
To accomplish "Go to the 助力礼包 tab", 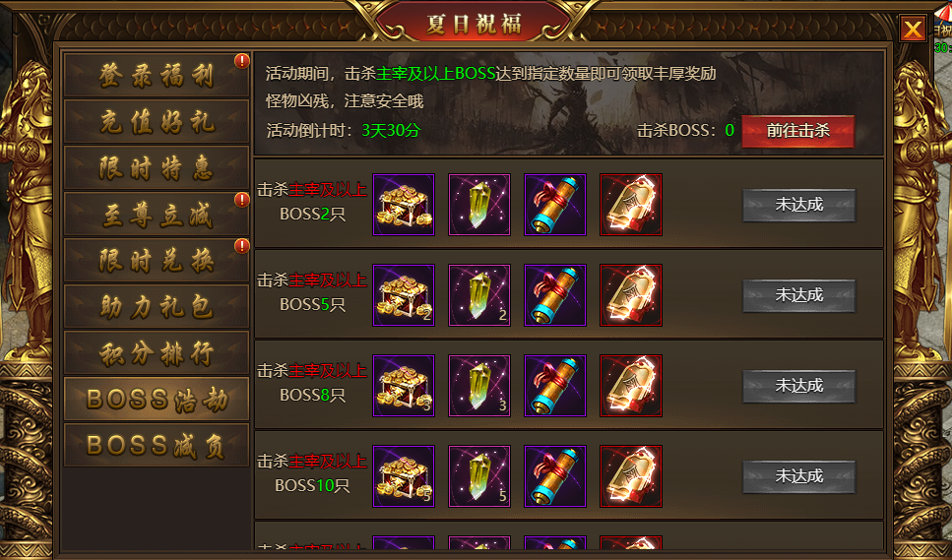I will point(157,307).
